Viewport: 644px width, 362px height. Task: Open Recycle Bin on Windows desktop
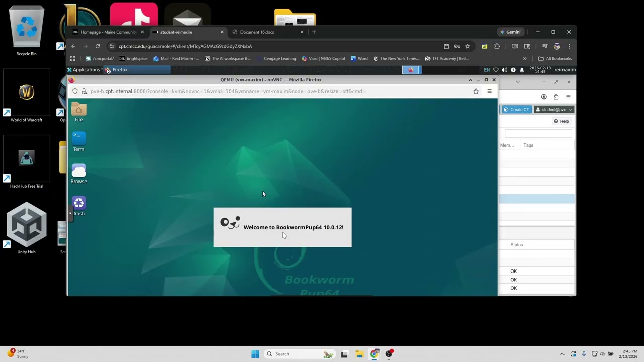coord(26,31)
